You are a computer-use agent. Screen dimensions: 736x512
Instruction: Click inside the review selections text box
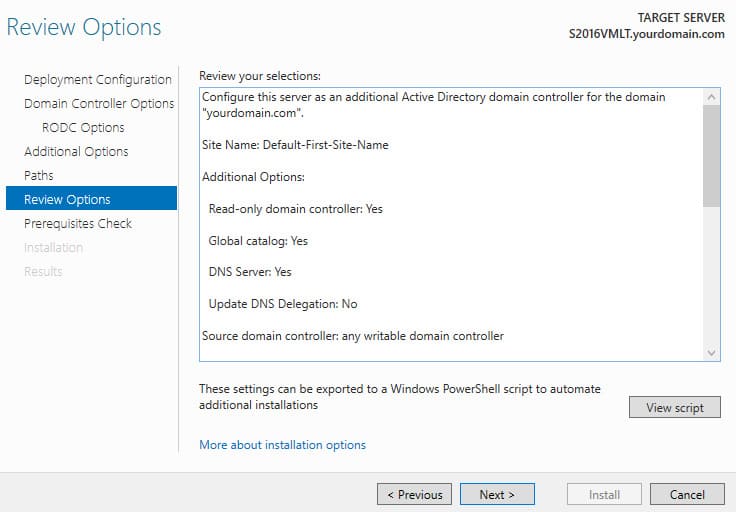[451, 224]
